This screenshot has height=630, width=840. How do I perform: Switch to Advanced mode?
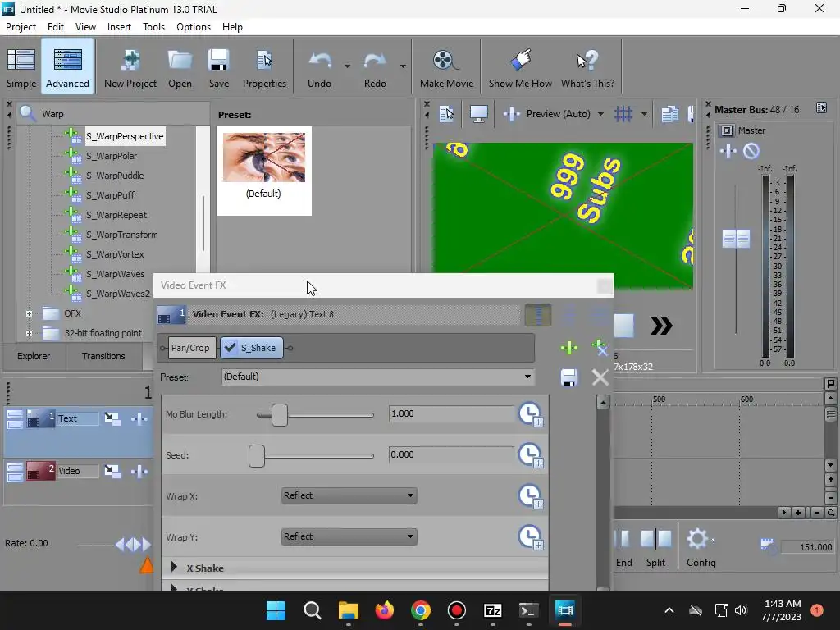click(x=67, y=67)
